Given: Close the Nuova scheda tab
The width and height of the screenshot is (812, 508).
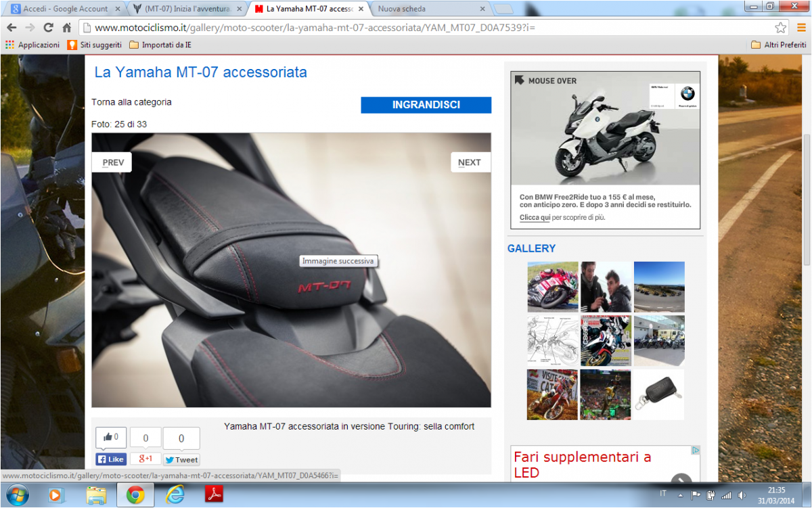Looking at the screenshot, I should [482, 9].
